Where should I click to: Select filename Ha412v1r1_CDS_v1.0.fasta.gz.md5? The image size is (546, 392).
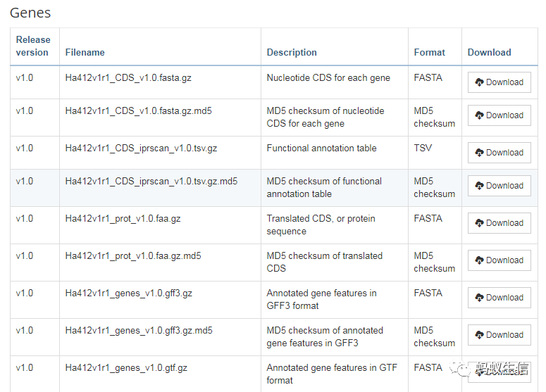coord(139,110)
